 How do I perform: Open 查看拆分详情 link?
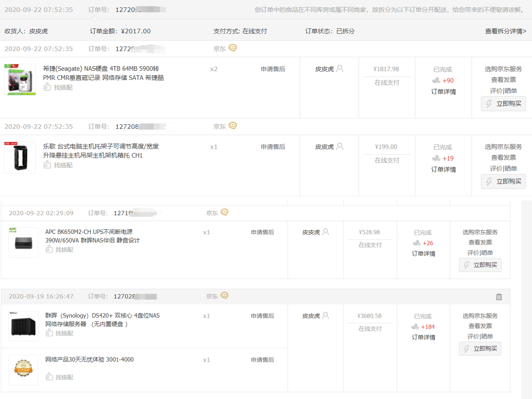click(x=505, y=31)
